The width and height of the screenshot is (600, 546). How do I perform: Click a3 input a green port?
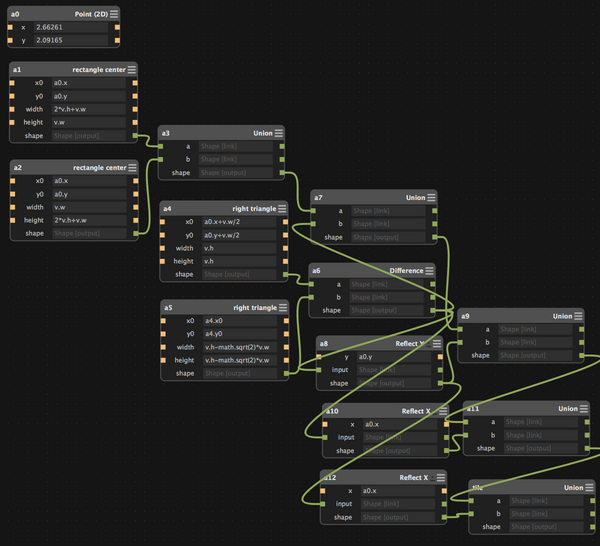pos(161,146)
